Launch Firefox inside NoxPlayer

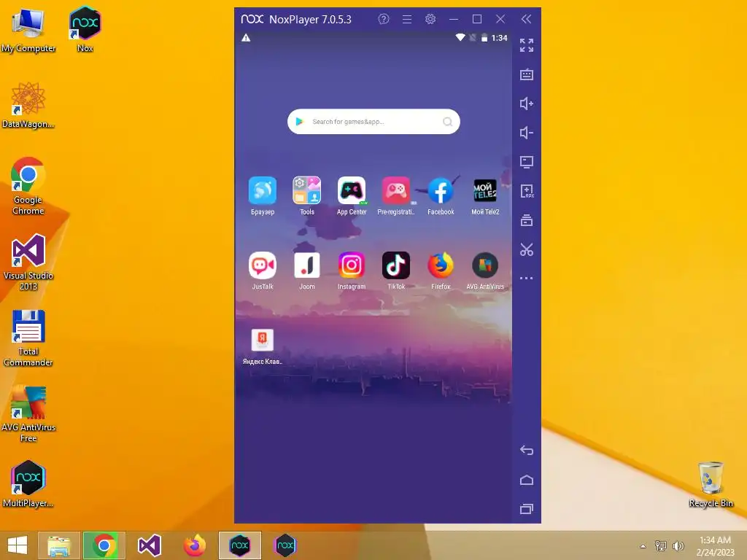441,265
